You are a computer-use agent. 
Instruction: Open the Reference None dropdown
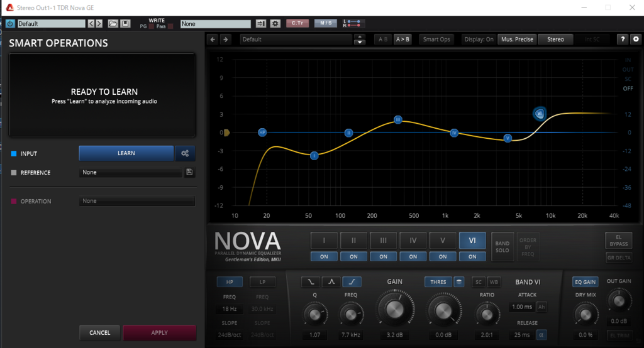point(131,172)
